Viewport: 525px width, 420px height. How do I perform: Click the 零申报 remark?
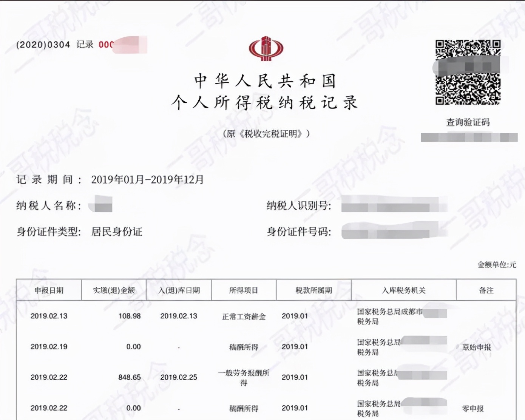click(x=473, y=409)
